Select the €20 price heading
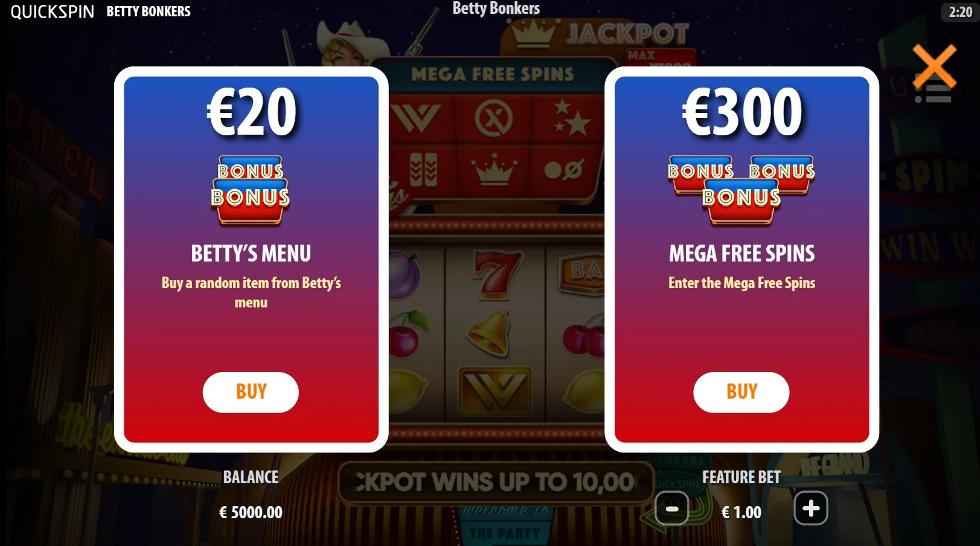 tap(252, 112)
